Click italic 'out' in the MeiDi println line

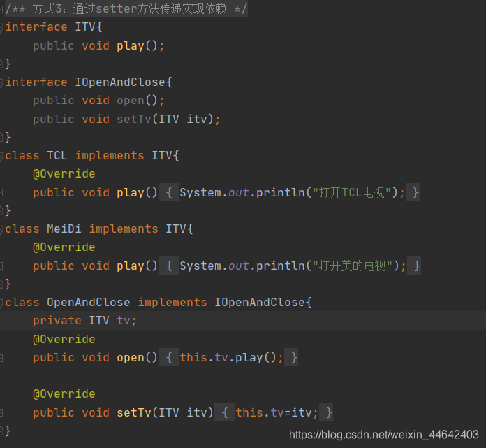238,266
